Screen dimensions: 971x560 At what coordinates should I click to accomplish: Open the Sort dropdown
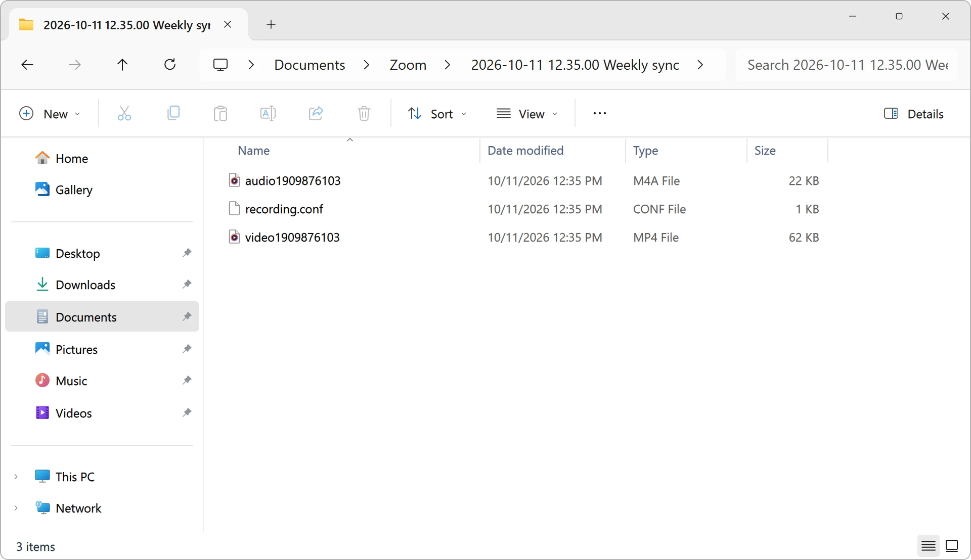click(x=437, y=114)
